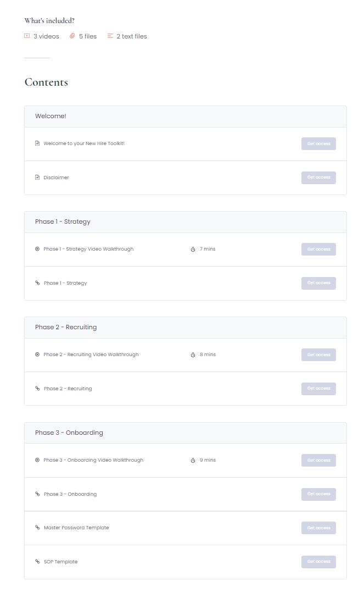
Task: Click play icon for Phase 3 Onboarding Walkthrough
Action: click(37, 460)
